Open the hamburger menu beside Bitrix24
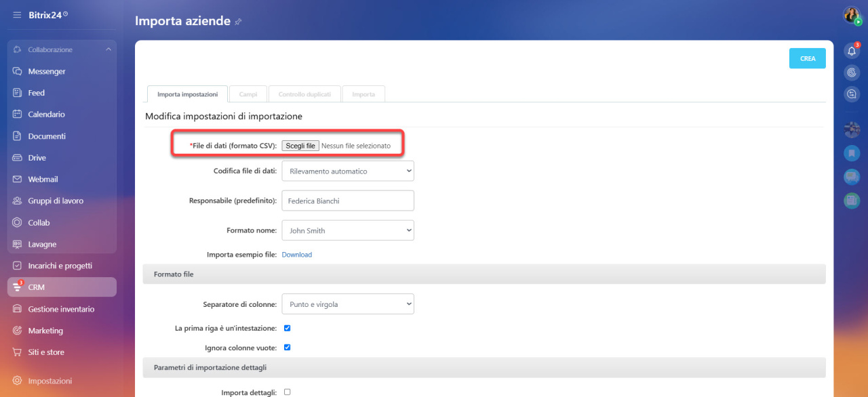This screenshot has width=868, height=397. click(x=17, y=14)
